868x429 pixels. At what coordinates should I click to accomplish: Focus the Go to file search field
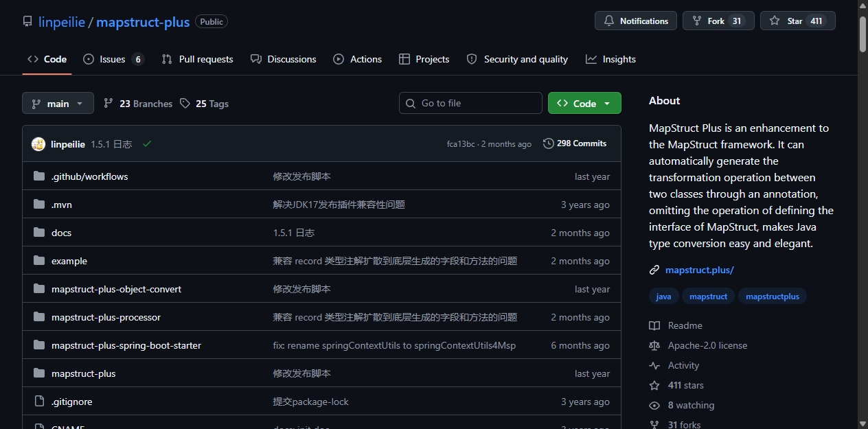(x=470, y=103)
